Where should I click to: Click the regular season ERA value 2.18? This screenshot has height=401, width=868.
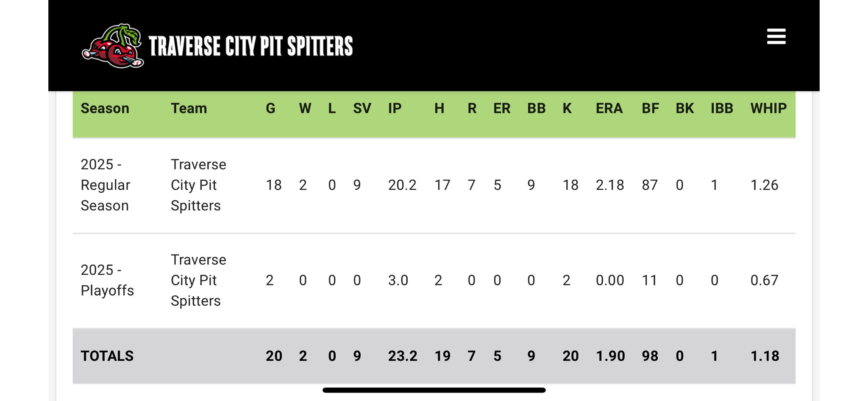click(x=610, y=185)
